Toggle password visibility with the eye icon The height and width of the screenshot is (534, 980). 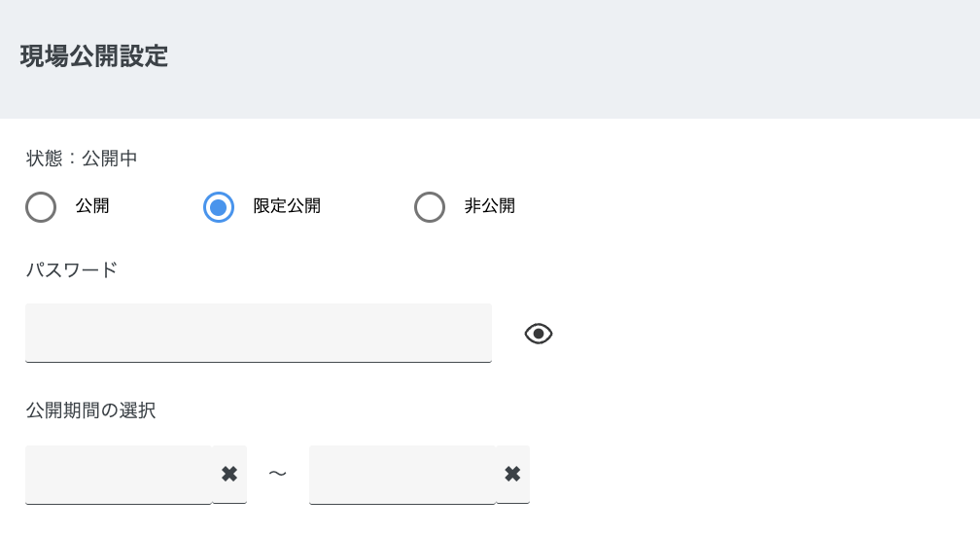click(539, 334)
